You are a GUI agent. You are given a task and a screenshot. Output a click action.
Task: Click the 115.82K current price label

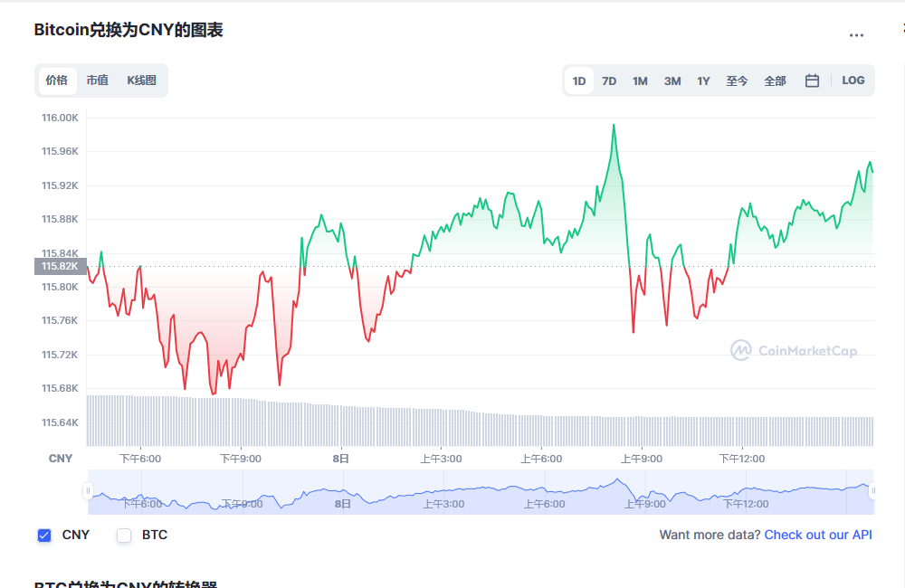tap(61, 266)
